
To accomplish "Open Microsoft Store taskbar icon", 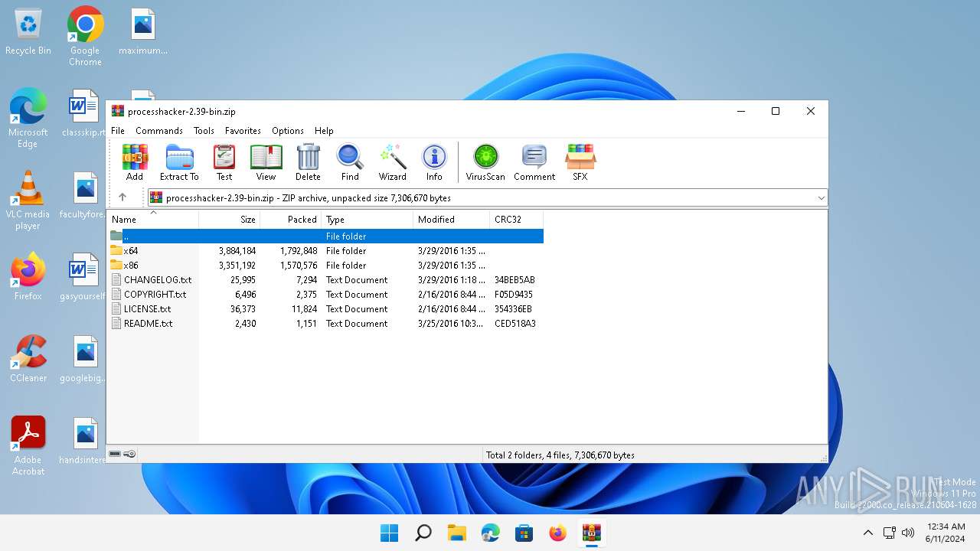I will (524, 533).
